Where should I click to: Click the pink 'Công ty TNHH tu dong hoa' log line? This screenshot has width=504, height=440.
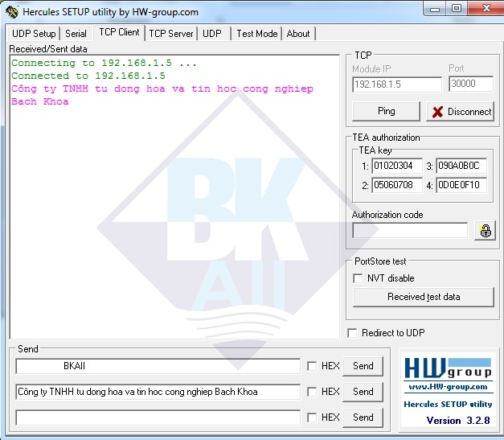(x=162, y=88)
